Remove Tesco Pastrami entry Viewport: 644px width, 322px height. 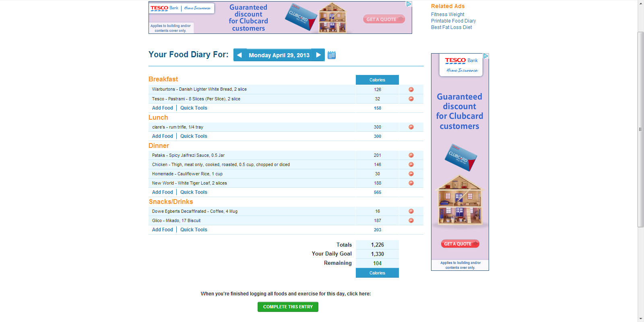pyautogui.click(x=411, y=99)
